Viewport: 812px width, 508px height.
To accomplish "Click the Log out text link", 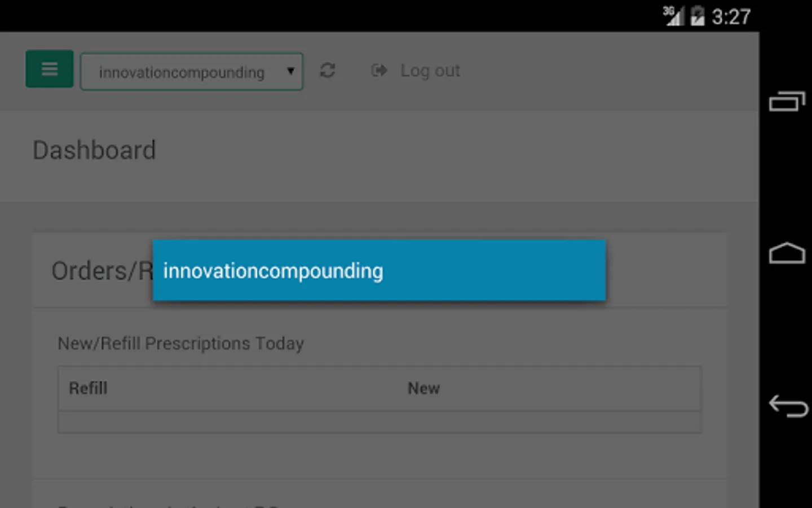I will point(430,71).
